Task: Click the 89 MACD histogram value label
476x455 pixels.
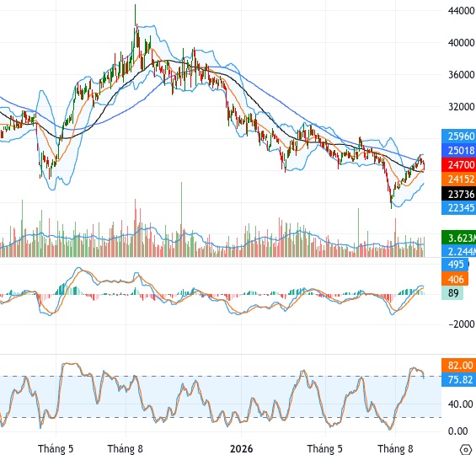Action: point(452,293)
